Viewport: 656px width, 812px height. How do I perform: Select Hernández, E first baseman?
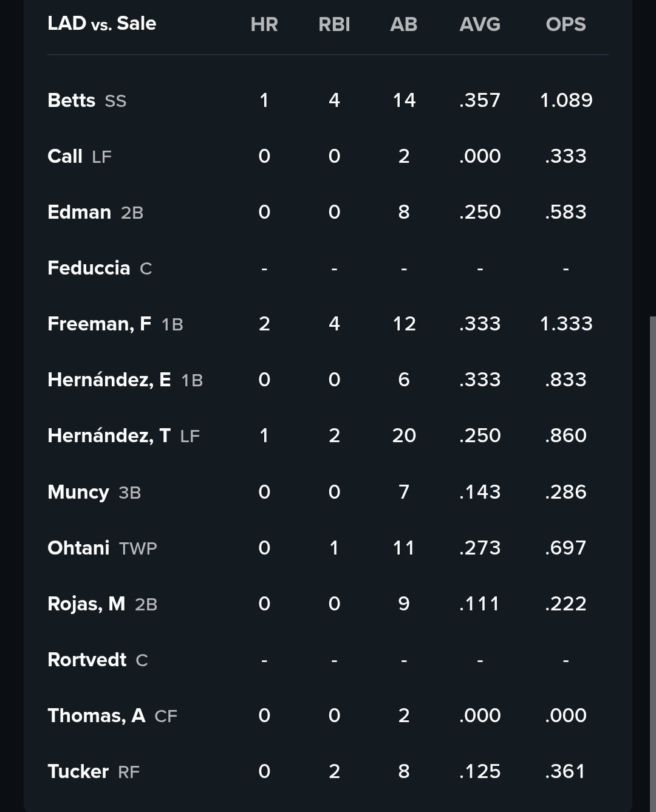[125, 380]
